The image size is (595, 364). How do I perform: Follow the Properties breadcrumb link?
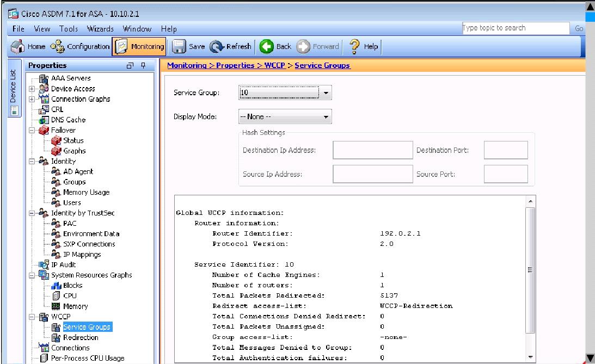coord(235,65)
